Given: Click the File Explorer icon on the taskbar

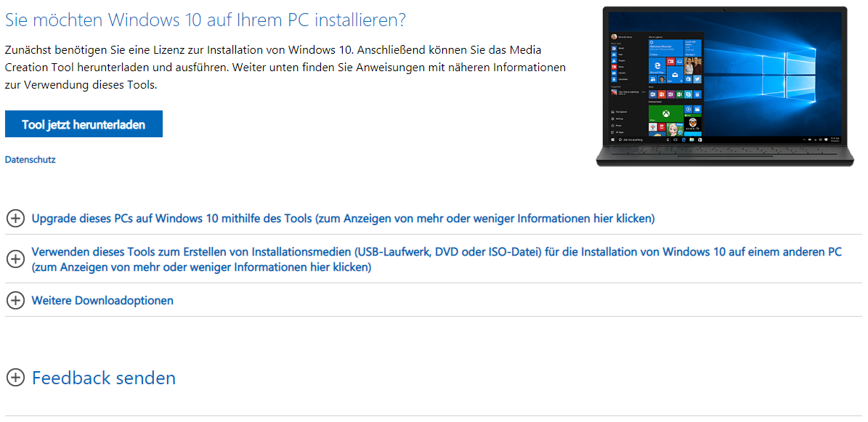Looking at the screenshot, I should (x=690, y=139).
